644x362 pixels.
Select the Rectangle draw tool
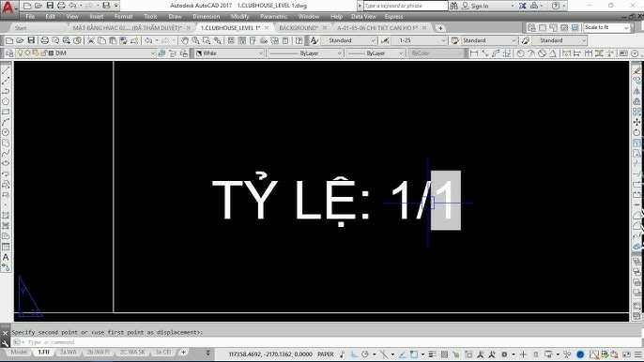6,112
